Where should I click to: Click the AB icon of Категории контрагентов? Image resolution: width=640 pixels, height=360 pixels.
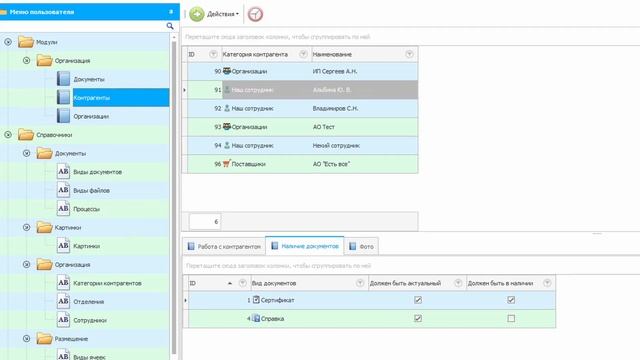pos(63,283)
